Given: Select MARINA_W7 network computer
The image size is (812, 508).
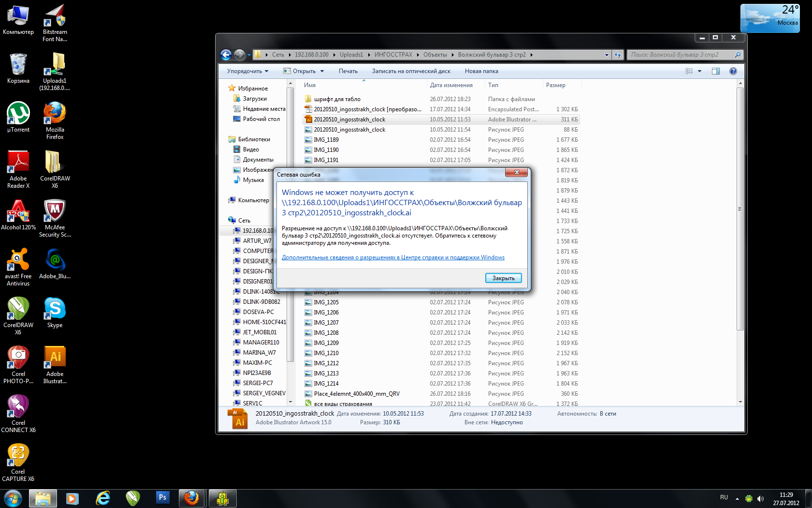Looking at the screenshot, I should tap(259, 353).
